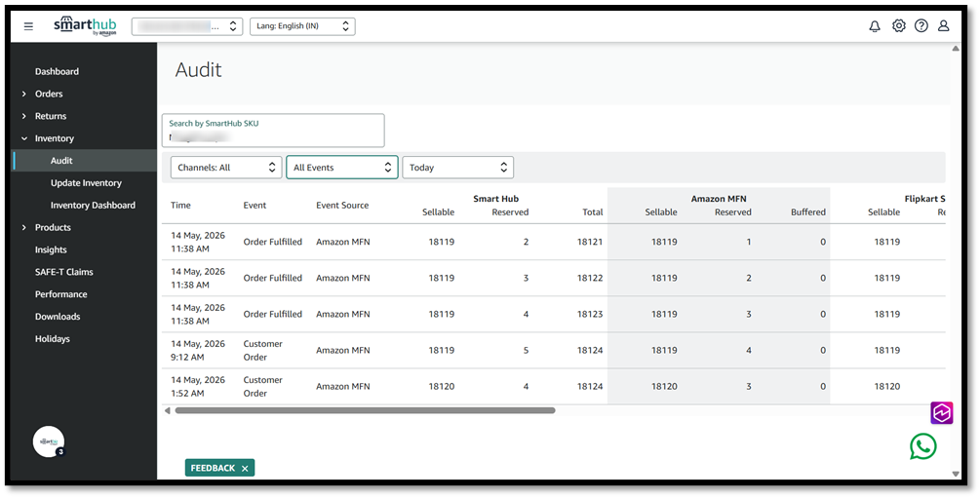Open settings gear icon in header
Viewport: 980px width, 498px height.
click(x=898, y=25)
